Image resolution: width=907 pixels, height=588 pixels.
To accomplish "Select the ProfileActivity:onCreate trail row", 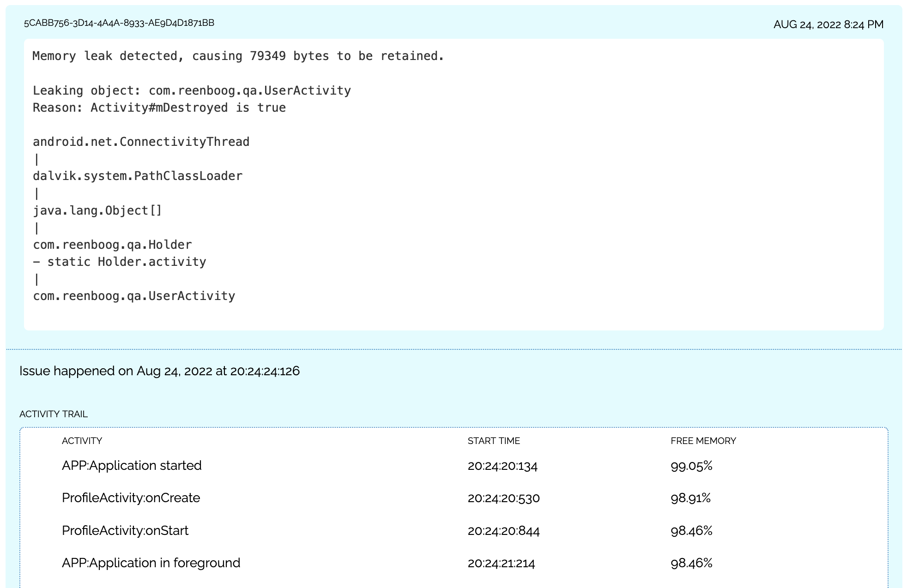I will tap(131, 498).
